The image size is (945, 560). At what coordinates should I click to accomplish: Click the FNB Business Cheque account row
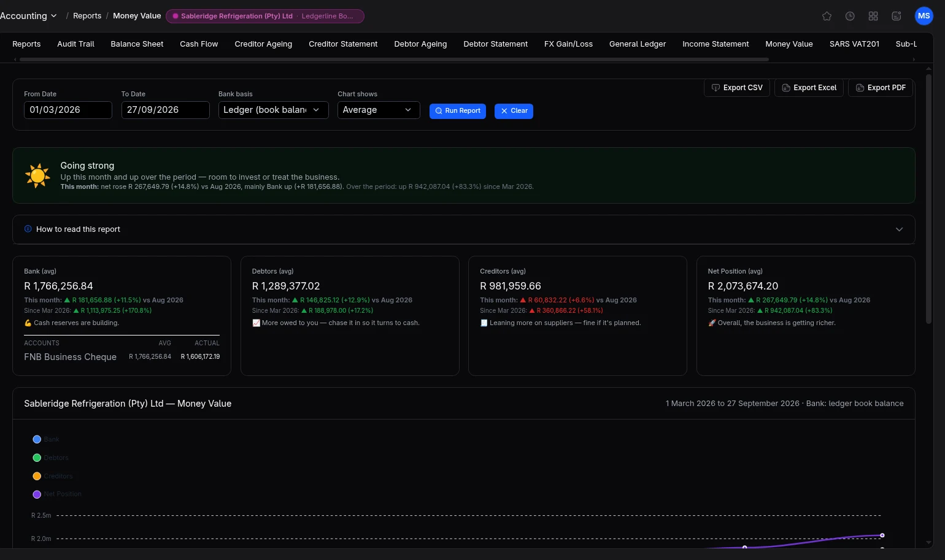pyautogui.click(x=121, y=357)
